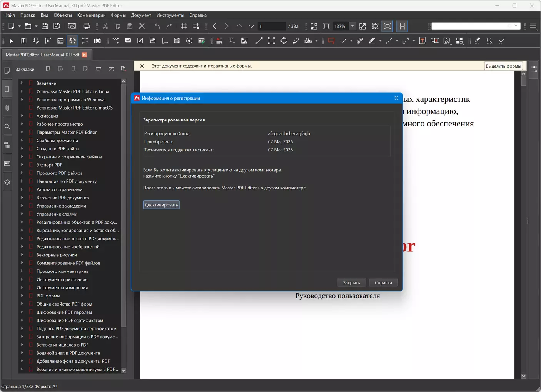Open the Search panel magnifier in the sidebar
Screen dimensions: 541x392
click(x=7, y=126)
